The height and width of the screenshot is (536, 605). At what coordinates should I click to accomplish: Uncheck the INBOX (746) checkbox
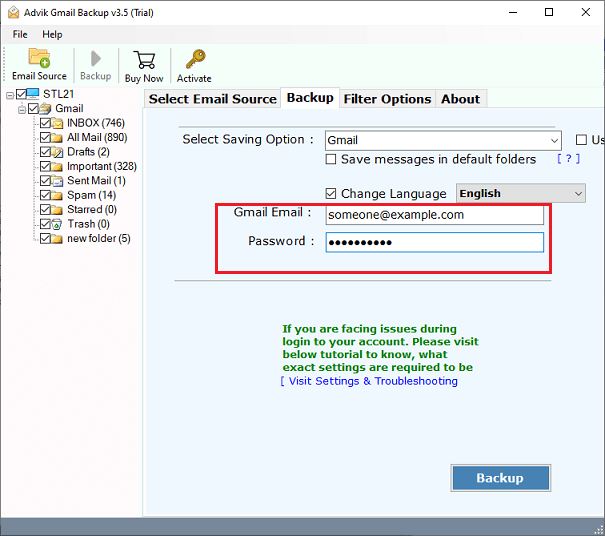(45, 123)
